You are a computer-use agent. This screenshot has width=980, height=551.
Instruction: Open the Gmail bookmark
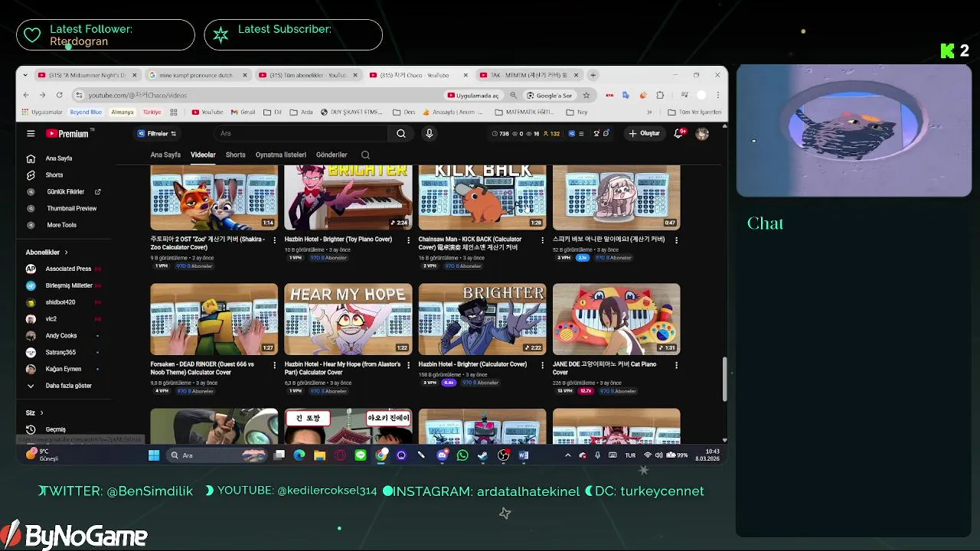243,112
